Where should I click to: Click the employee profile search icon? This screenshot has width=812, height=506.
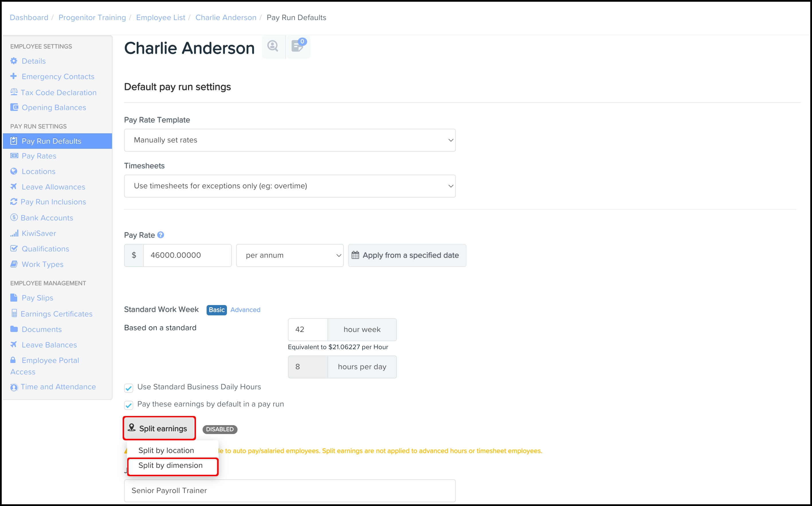(273, 46)
